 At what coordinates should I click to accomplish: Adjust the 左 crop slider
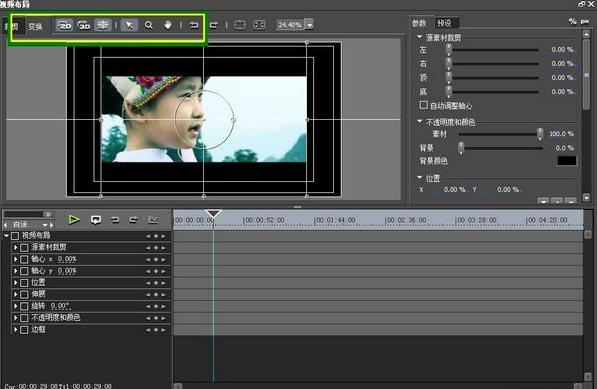(x=449, y=49)
